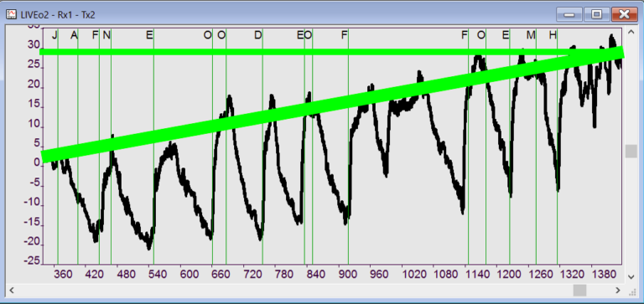Click the x-axis tick label 840
This screenshot has width=644, height=304.
pyautogui.click(x=316, y=274)
